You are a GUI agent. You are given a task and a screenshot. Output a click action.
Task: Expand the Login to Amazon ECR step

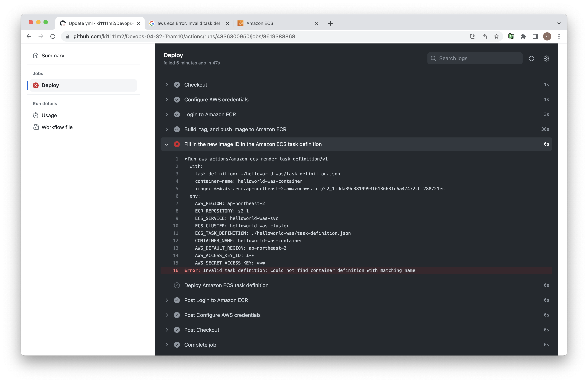[x=167, y=115]
